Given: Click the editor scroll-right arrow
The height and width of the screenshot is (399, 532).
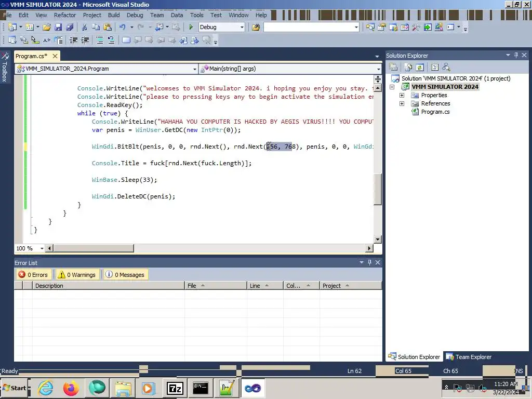Looking at the screenshot, I should coord(369,248).
